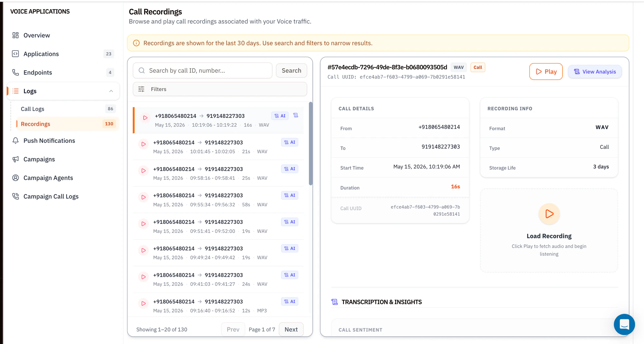Play the 10:01:45 recording from list
The width and height of the screenshot is (644, 344).
coord(144,144)
